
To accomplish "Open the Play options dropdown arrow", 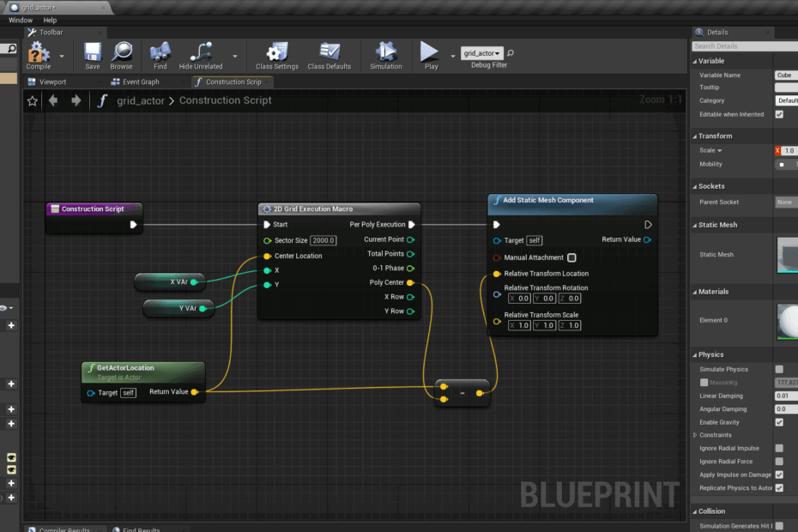I will point(452,56).
